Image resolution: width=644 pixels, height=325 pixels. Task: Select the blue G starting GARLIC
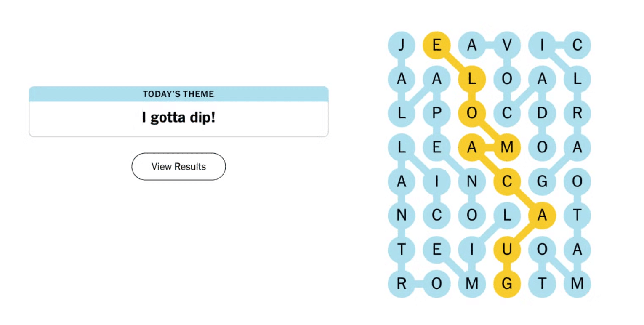(x=542, y=182)
